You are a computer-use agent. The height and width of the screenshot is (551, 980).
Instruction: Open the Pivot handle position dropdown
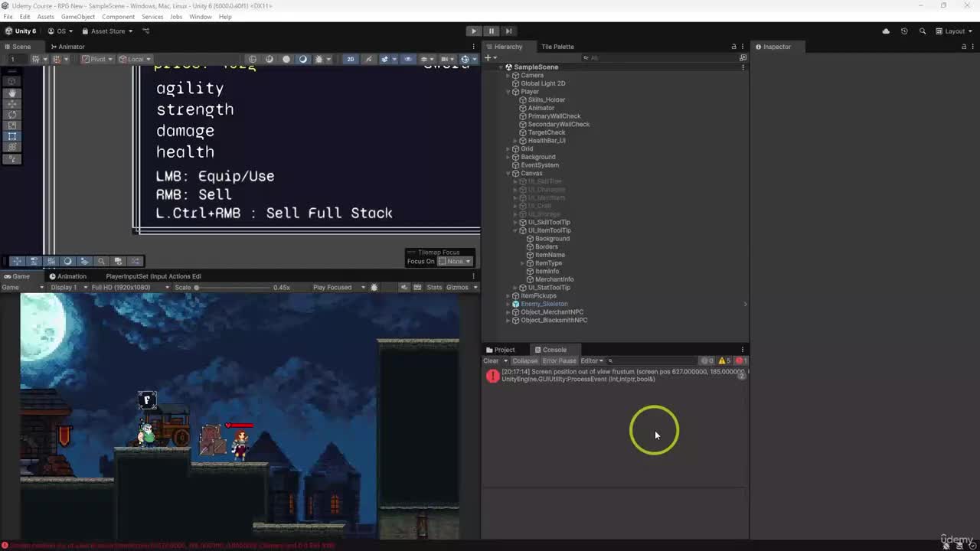click(x=98, y=59)
